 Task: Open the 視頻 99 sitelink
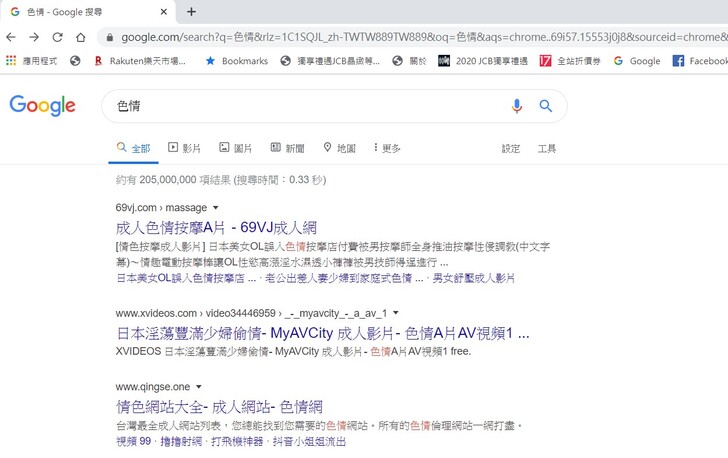click(133, 441)
